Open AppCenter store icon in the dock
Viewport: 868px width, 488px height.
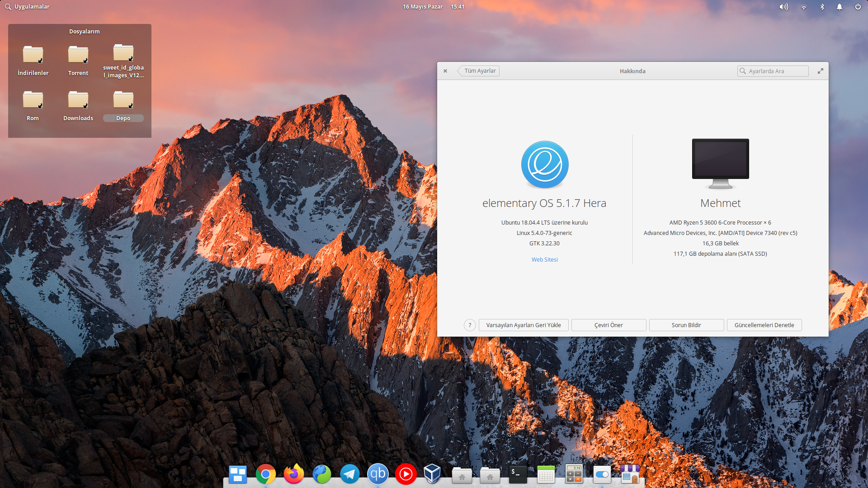pyautogui.click(x=630, y=474)
